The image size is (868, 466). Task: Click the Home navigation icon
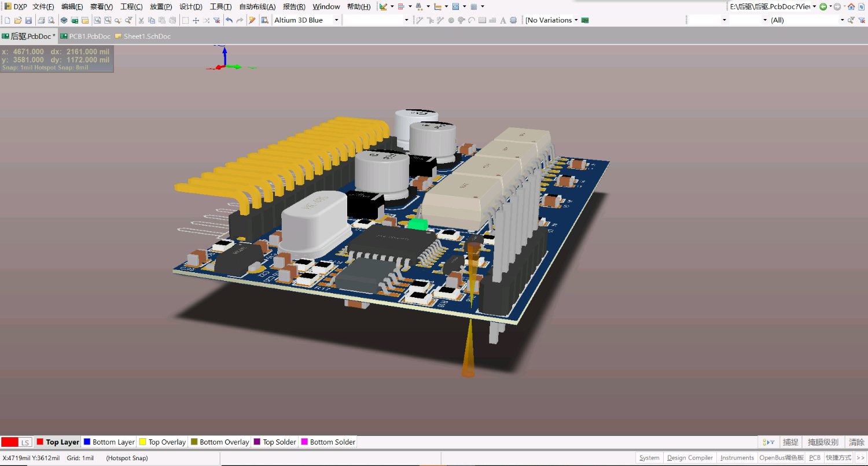pyautogui.click(x=851, y=7)
